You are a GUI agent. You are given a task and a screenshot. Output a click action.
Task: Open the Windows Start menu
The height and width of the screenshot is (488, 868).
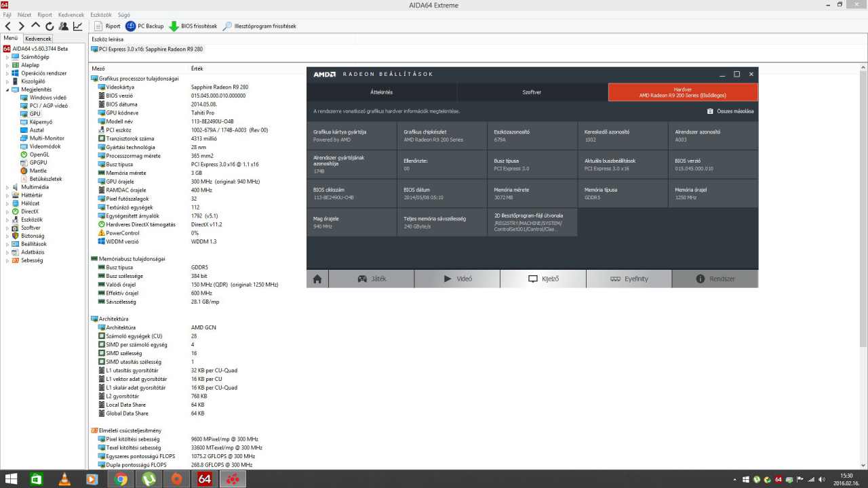12,479
